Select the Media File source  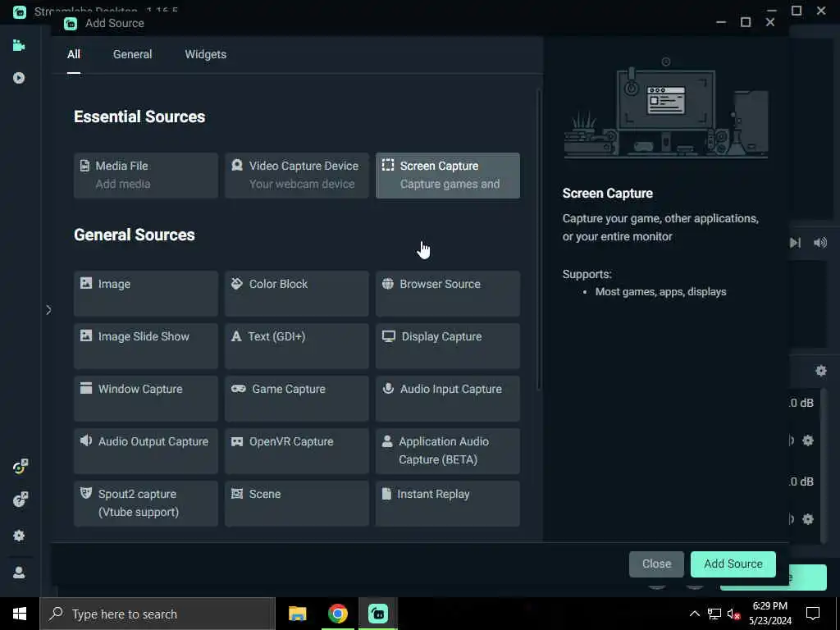click(x=146, y=176)
